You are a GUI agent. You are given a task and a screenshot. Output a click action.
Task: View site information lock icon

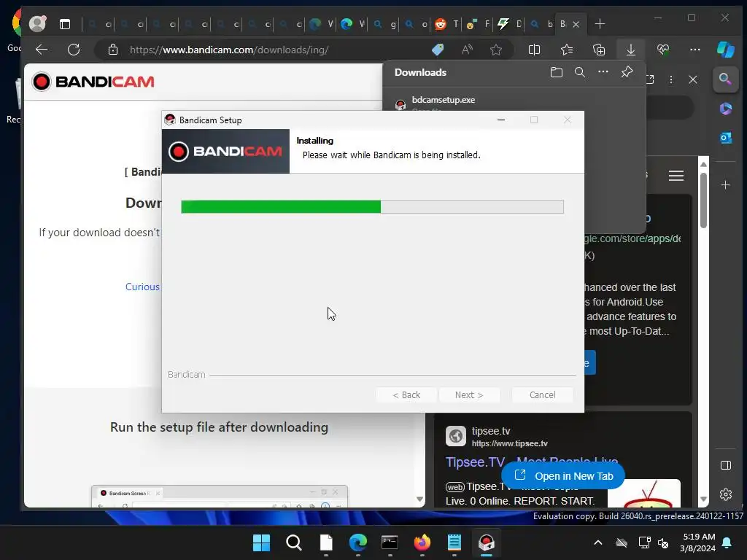pyautogui.click(x=113, y=50)
